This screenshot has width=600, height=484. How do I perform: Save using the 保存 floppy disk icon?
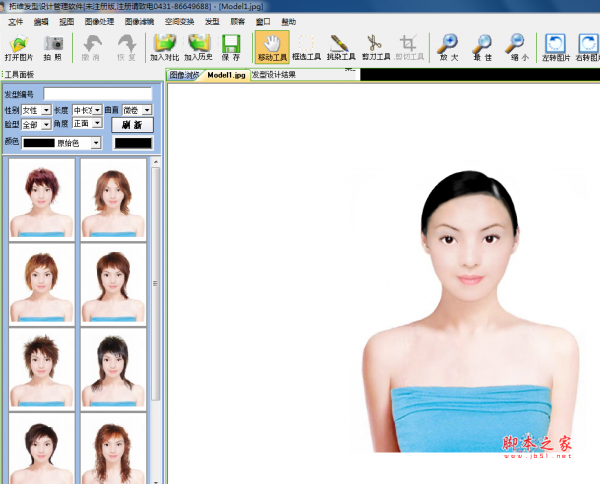(x=231, y=47)
